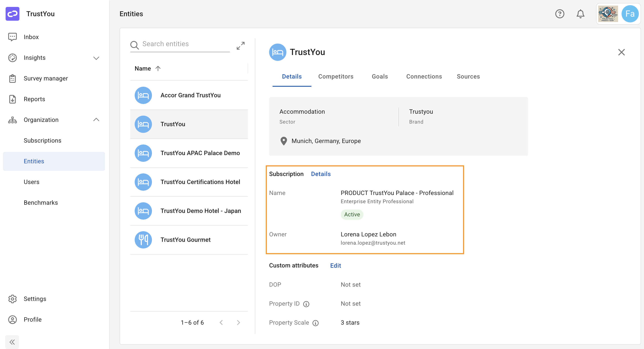Image resolution: width=644 pixels, height=349 pixels.
Task: Click the Insights gauge icon
Action: pos(13,58)
